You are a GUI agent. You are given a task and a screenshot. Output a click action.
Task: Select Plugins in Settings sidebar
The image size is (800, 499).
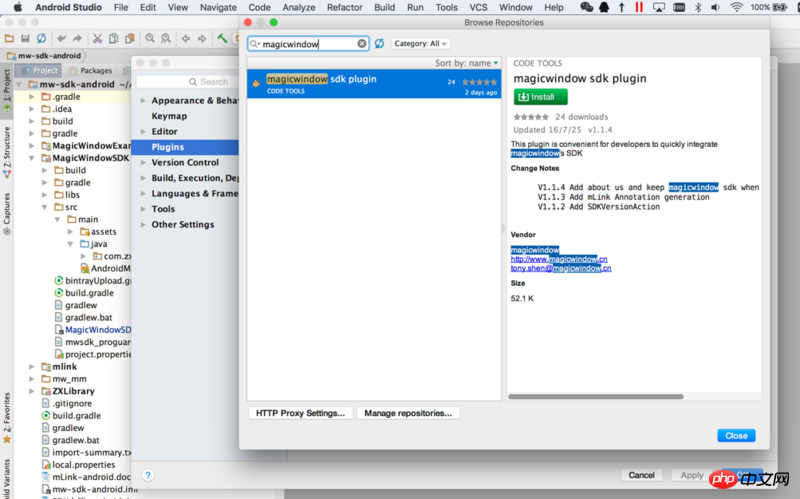coord(185,147)
